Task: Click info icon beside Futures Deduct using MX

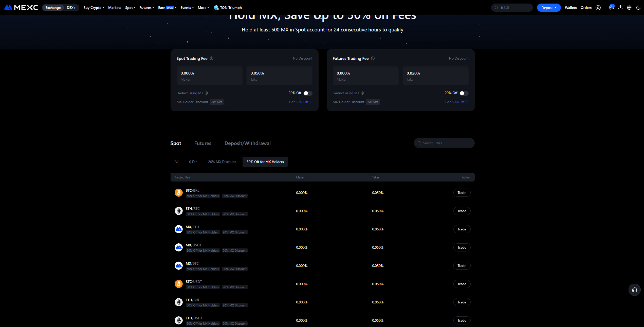Action: (362, 93)
